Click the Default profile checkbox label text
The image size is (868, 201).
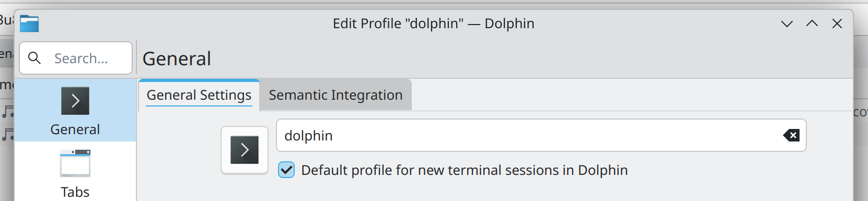[x=465, y=170]
